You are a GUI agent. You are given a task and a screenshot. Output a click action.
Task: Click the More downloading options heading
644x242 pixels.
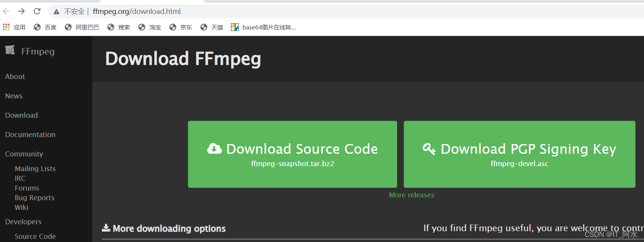169,228
